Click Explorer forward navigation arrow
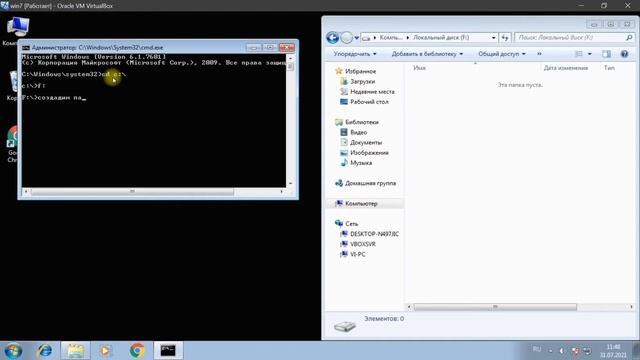This screenshot has width=640, height=360. click(x=347, y=38)
